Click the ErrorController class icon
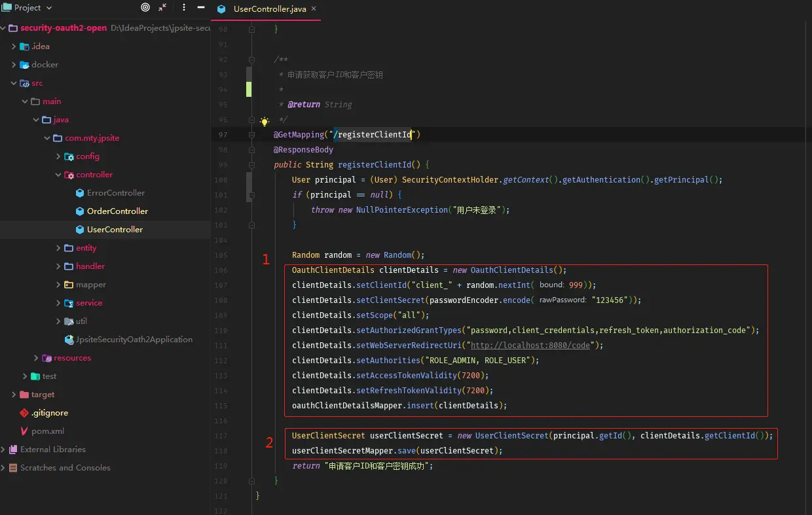Viewport: 812px width, 515px height. coord(81,193)
